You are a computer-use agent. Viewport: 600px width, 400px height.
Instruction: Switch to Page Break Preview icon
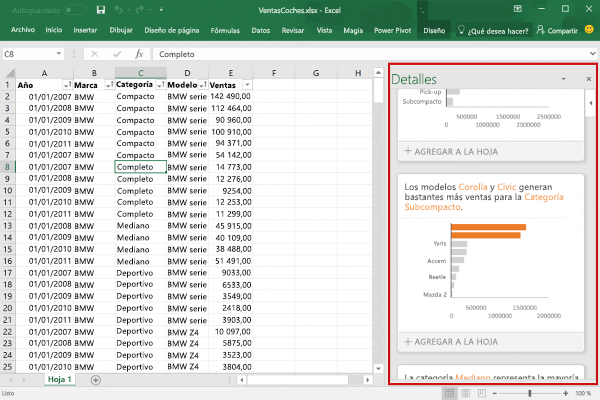pos(482,393)
